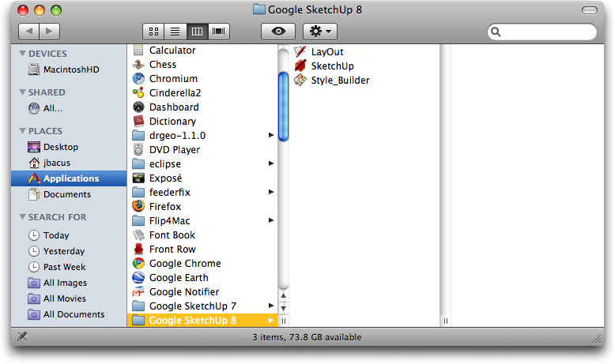Collapse the DEVICES section
This screenshot has width=615, height=364.
coord(23,53)
